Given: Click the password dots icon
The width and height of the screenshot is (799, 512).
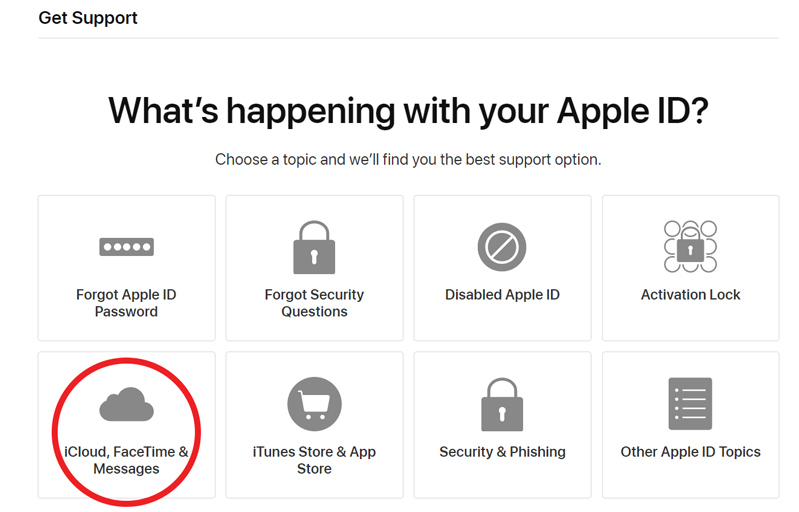Looking at the screenshot, I should tap(126, 246).
